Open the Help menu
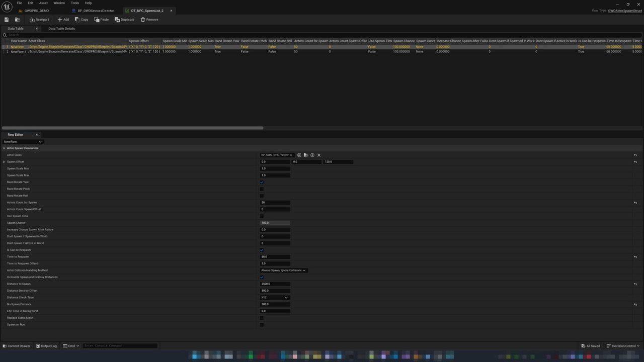644x362 pixels. (x=89, y=3)
